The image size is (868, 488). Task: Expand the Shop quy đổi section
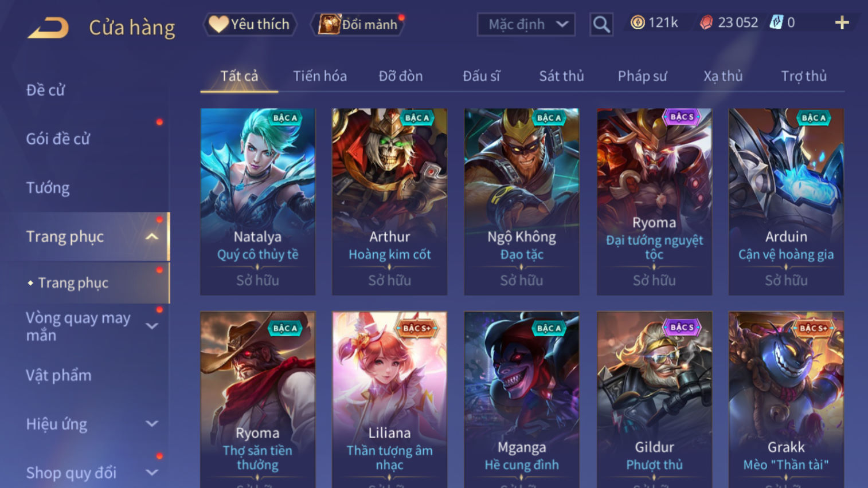click(152, 473)
